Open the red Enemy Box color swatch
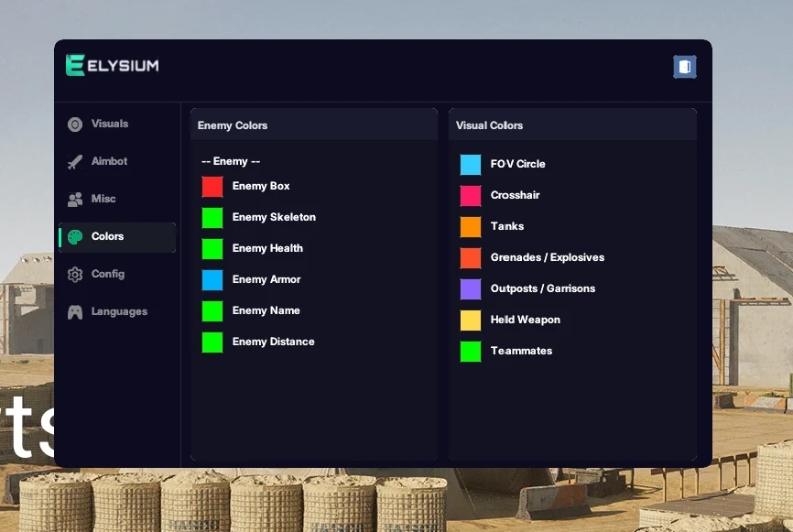Screen dimensions: 793x532 tap(212, 186)
